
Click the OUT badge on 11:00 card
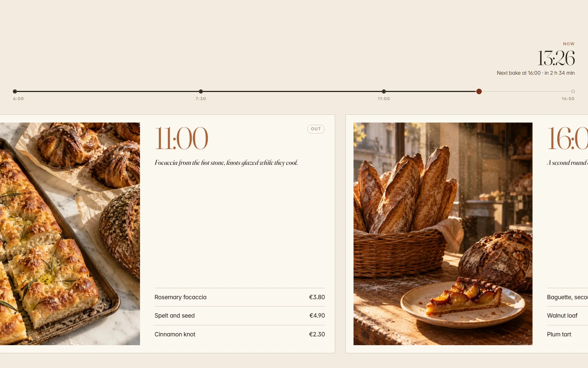[316, 129]
